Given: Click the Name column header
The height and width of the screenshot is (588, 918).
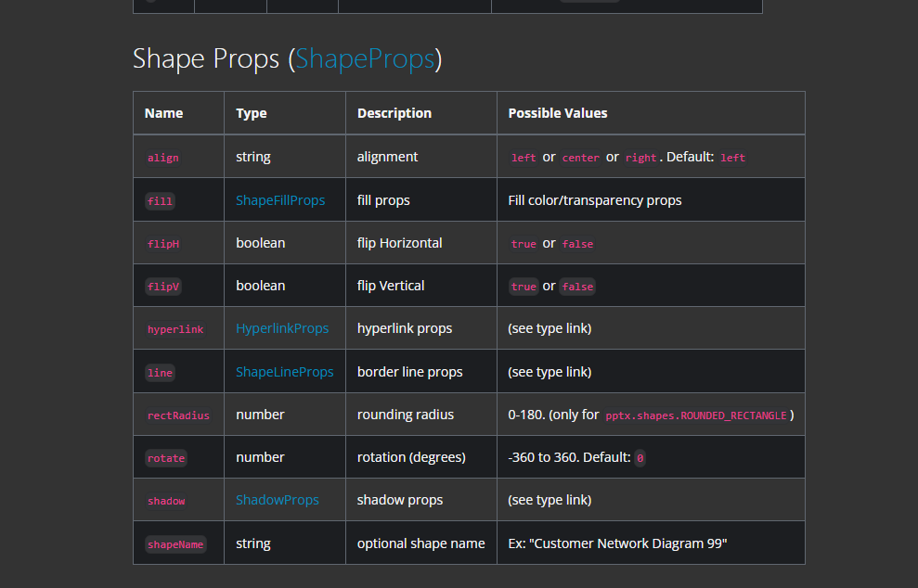Looking at the screenshot, I should point(164,113).
